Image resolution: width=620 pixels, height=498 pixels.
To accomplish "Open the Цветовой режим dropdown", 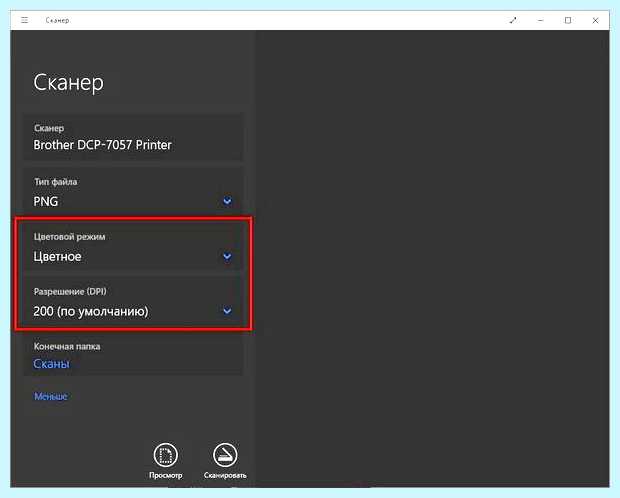I will click(133, 246).
